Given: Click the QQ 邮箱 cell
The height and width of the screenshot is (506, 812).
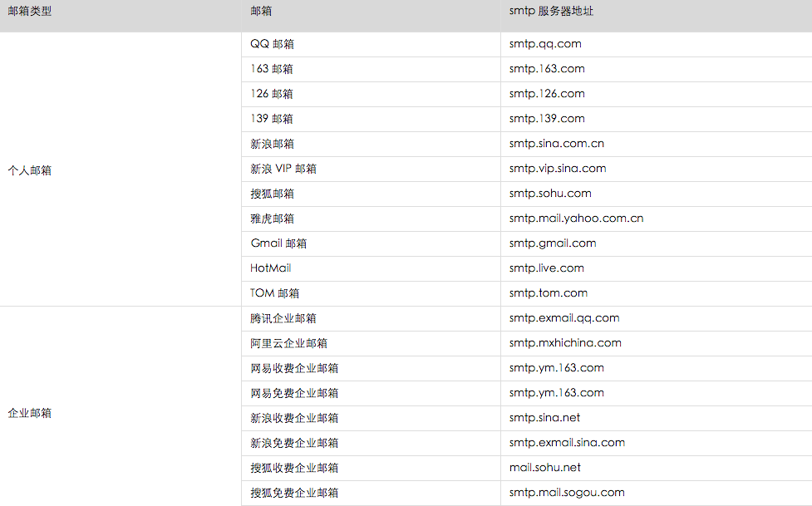Looking at the screenshot, I should pos(272,44).
